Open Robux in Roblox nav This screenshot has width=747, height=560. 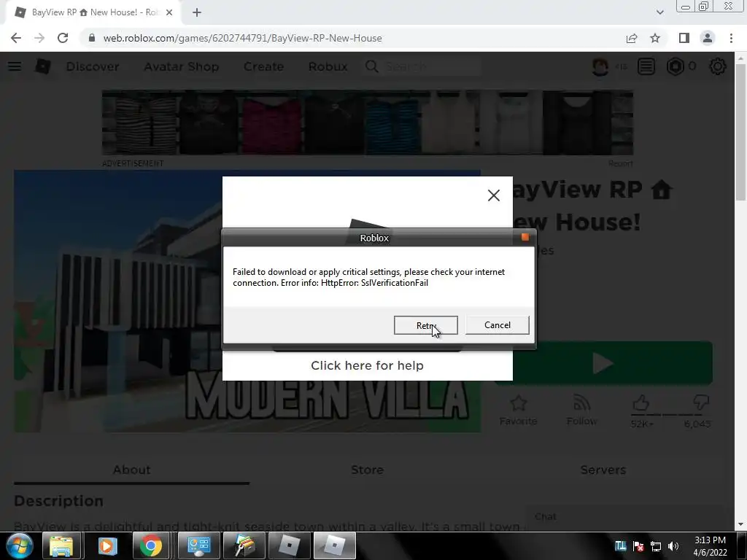click(x=328, y=66)
